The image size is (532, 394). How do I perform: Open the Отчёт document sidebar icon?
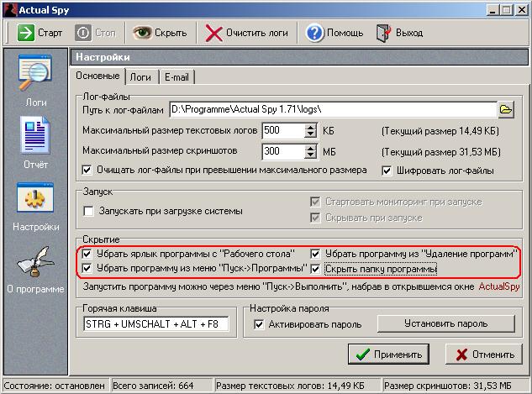(x=35, y=135)
